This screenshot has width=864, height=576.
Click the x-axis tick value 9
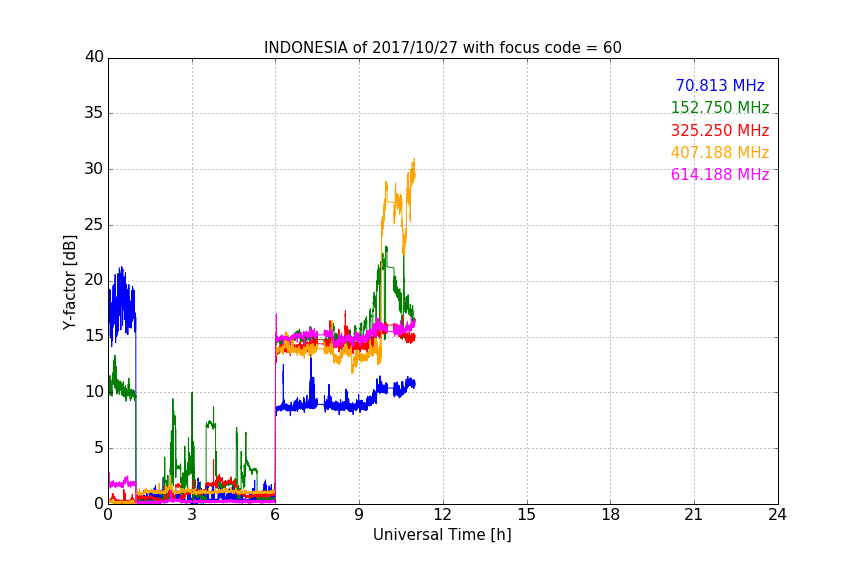[359, 515]
